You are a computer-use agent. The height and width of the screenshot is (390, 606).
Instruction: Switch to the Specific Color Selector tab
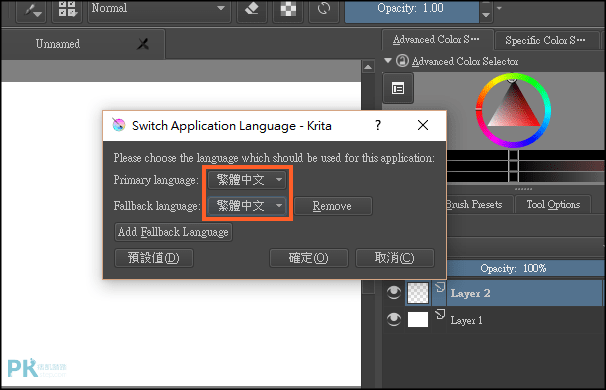[x=546, y=40]
